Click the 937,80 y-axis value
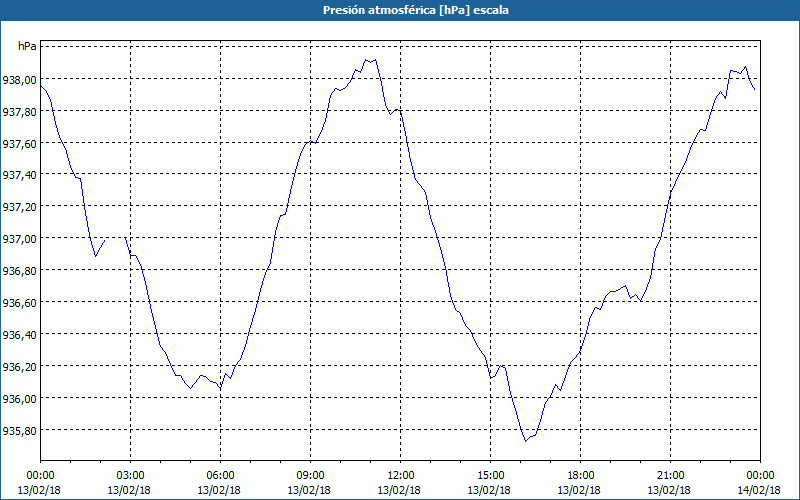800x500 pixels. 19,111
